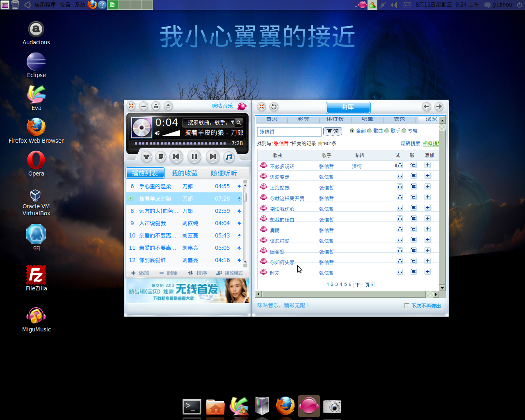Preview 不必多说话 with its headphone icon
Viewport: 525px width, 420px height.
pyautogui.click(x=399, y=165)
